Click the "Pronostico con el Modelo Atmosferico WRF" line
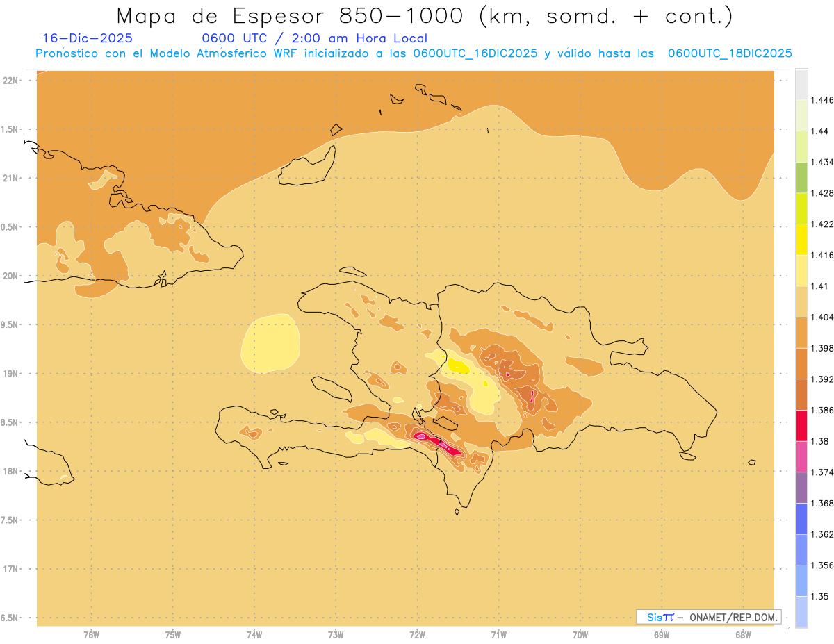Viewport: 834px width, 644px height. 414,53
